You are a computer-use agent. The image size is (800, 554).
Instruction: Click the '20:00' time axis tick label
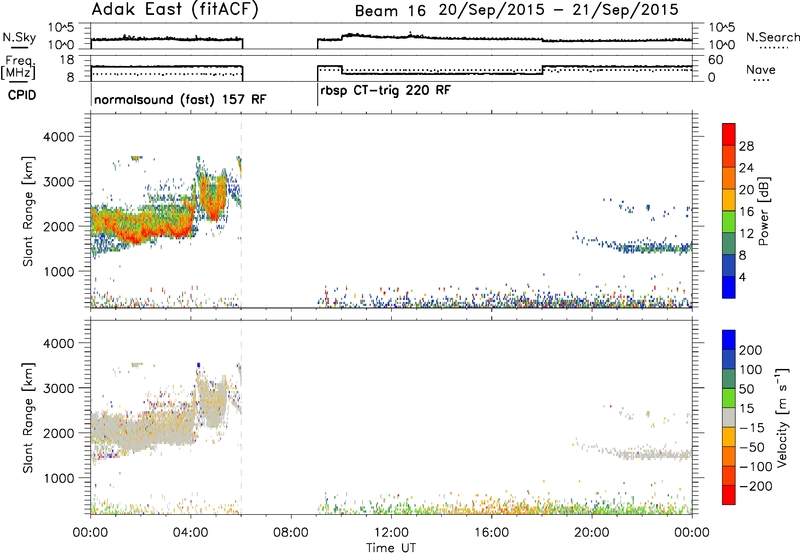coord(591,533)
